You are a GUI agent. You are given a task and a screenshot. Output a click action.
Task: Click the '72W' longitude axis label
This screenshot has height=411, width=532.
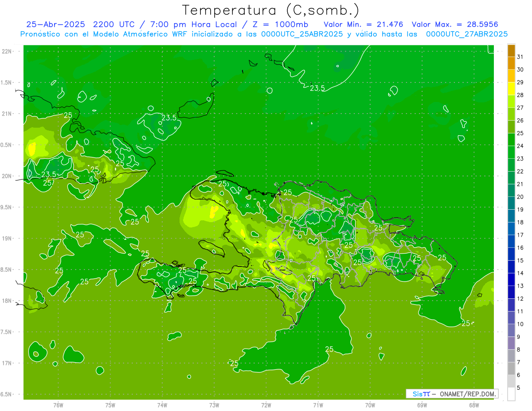point(266,405)
